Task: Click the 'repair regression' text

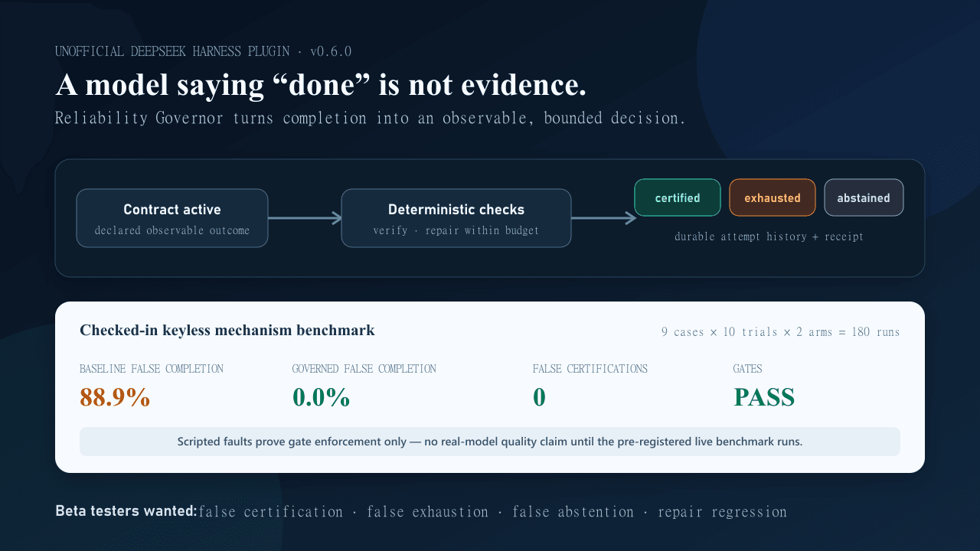Action: point(723,512)
